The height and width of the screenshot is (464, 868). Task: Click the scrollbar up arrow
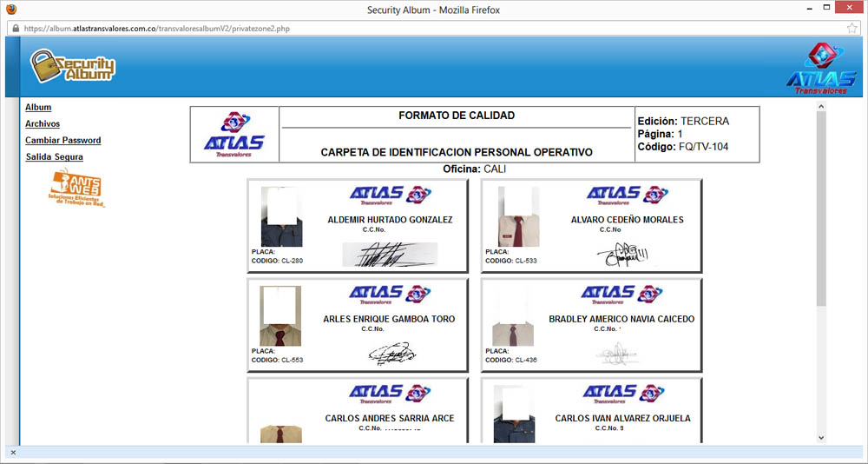(x=821, y=106)
